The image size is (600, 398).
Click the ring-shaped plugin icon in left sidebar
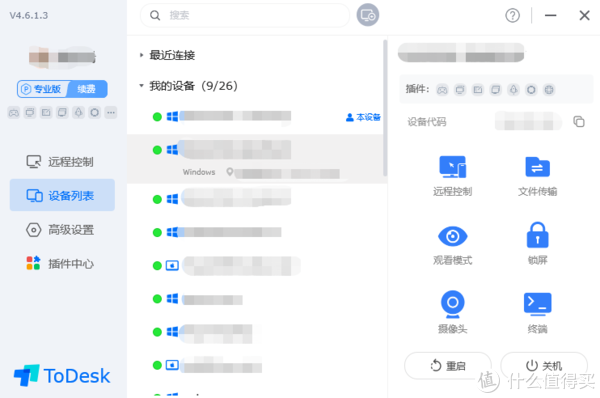pos(95,113)
